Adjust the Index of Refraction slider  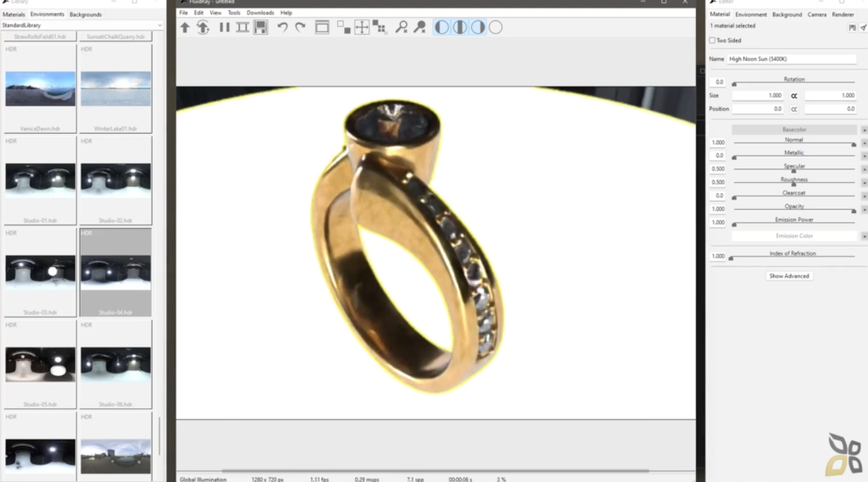coord(793,258)
